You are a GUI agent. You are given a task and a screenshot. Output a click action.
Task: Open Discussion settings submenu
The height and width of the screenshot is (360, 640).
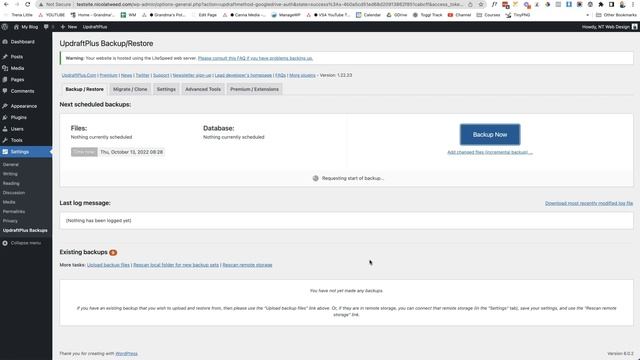14,193
